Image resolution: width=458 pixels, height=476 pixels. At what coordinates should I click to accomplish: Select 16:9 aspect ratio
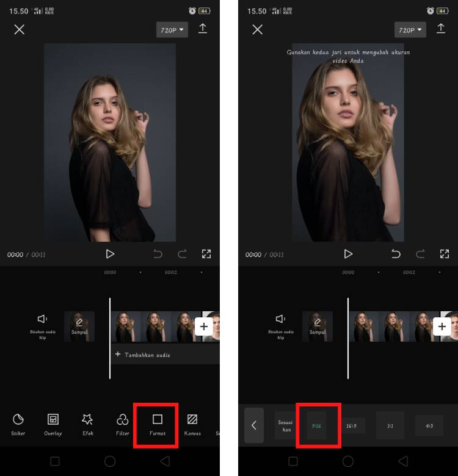[x=351, y=426]
